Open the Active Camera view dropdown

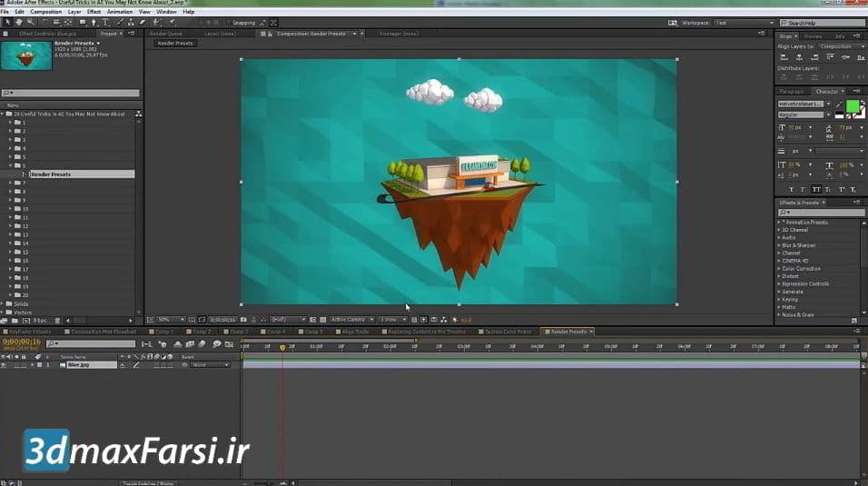[x=350, y=320]
